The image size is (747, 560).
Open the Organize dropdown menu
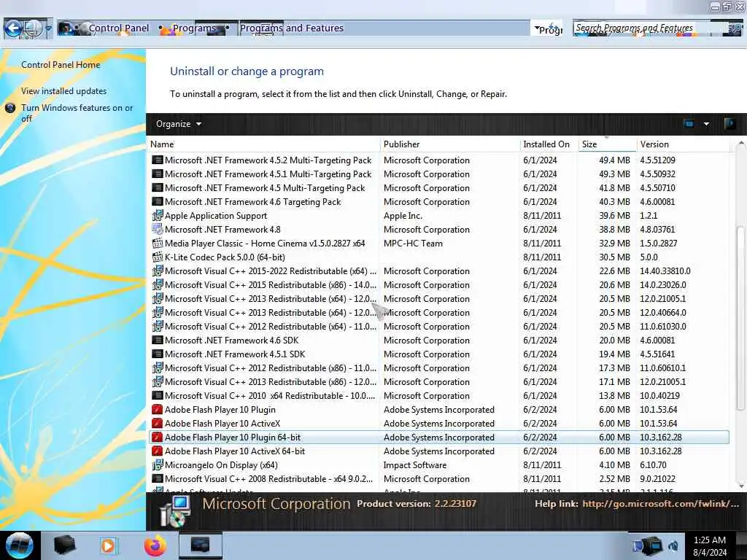[179, 124]
